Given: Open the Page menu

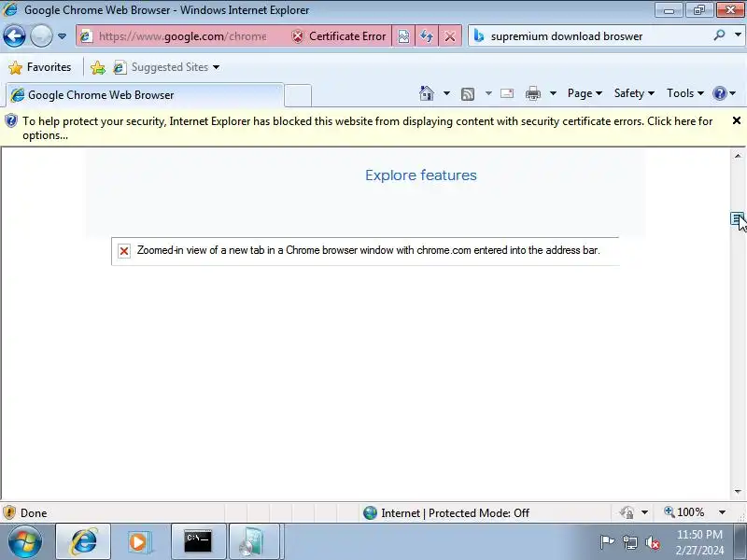Looking at the screenshot, I should (585, 93).
